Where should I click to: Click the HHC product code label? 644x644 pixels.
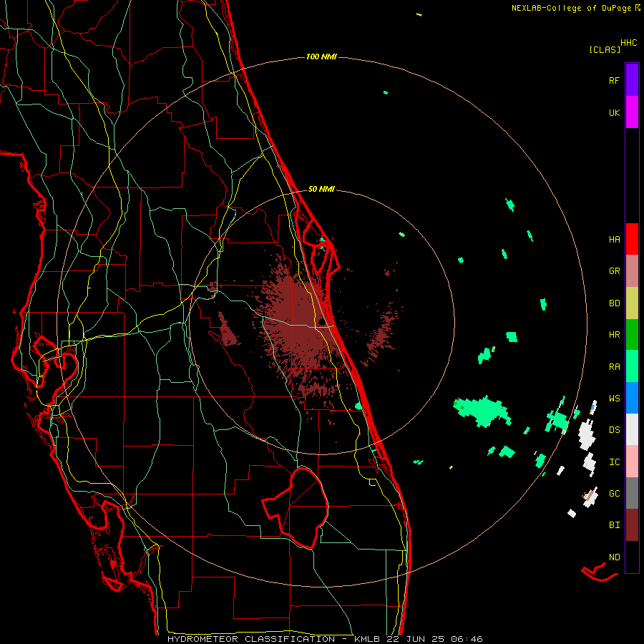coord(628,43)
